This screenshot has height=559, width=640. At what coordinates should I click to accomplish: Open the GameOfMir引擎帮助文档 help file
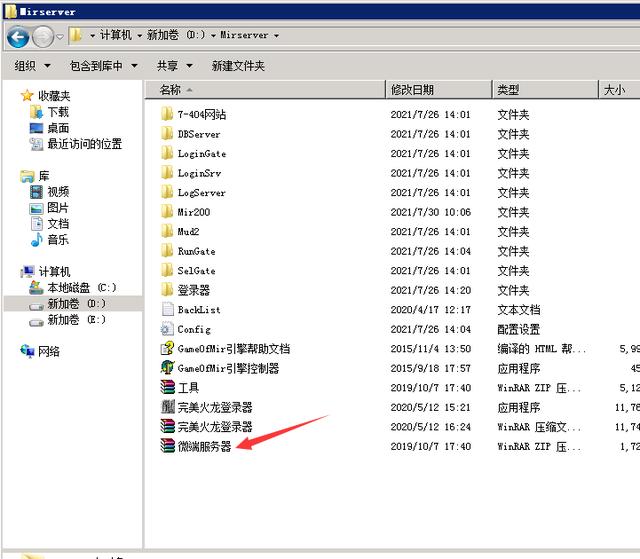233,349
